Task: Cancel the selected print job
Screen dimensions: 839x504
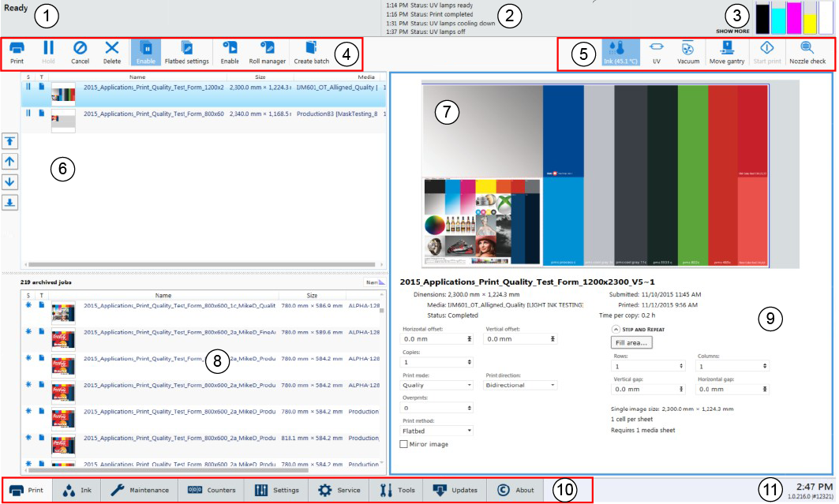Action: point(80,51)
